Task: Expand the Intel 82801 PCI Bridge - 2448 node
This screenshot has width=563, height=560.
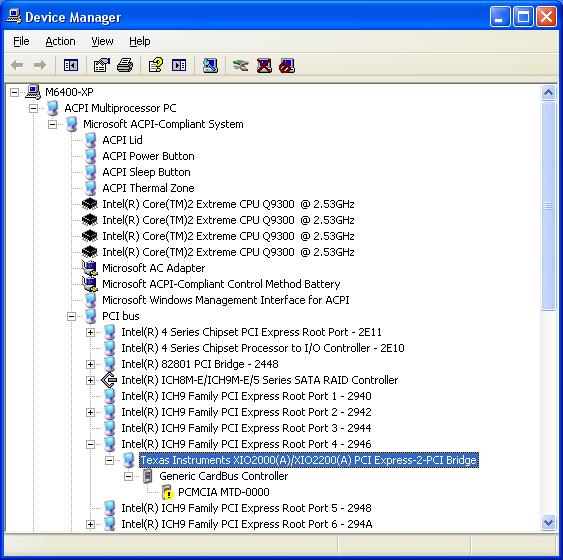Action: (x=90, y=364)
